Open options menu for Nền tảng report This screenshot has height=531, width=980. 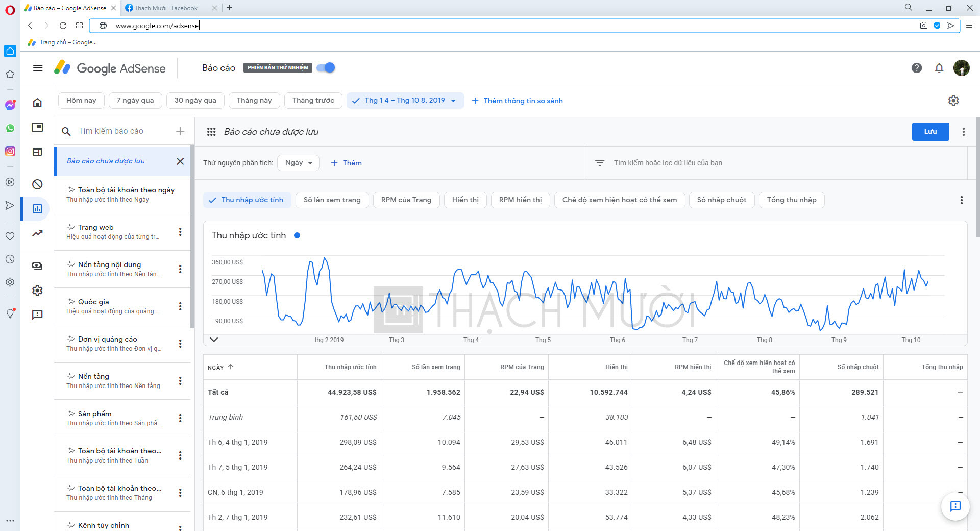pyautogui.click(x=180, y=381)
